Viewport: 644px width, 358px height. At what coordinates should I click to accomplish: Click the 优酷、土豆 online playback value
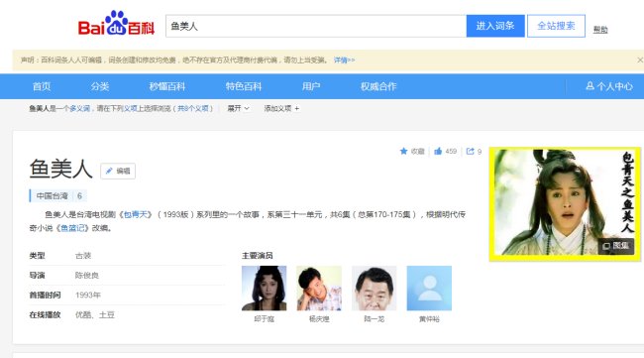95,314
